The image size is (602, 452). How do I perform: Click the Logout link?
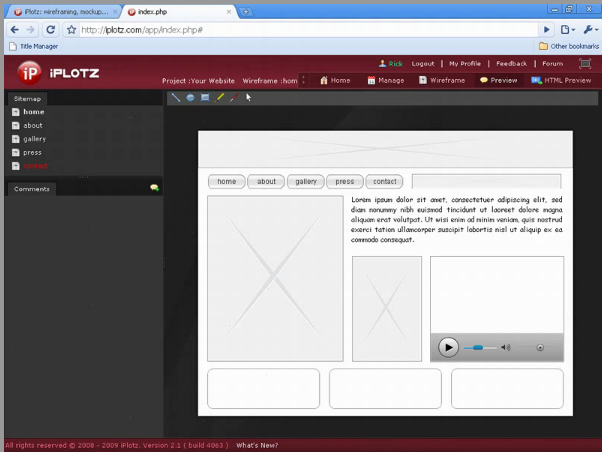coord(422,64)
